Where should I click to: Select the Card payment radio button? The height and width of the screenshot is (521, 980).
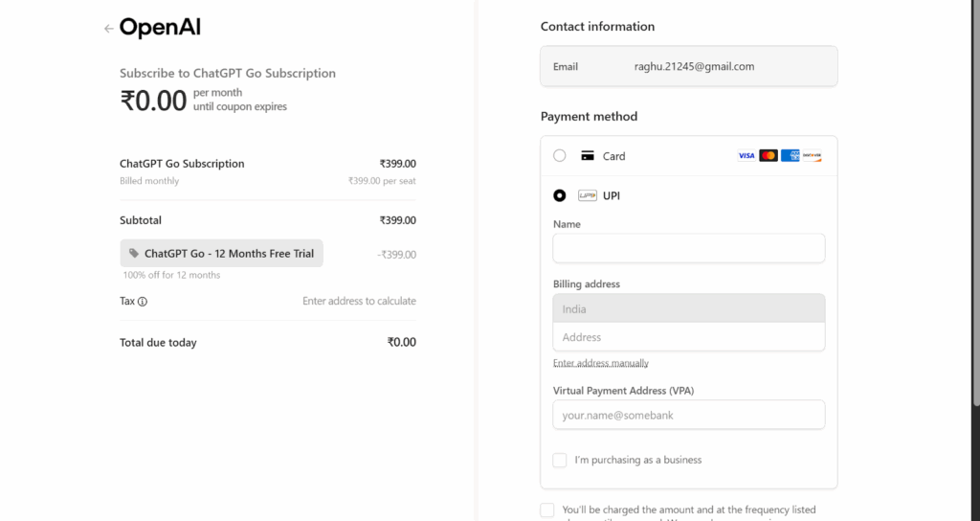click(559, 156)
